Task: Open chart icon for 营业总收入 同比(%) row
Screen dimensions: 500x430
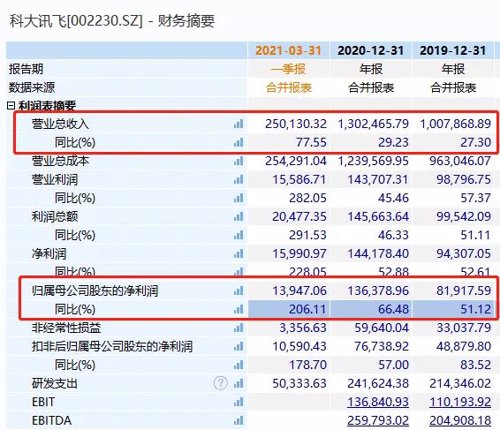Action: pyautogui.click(x=238, y=143)
